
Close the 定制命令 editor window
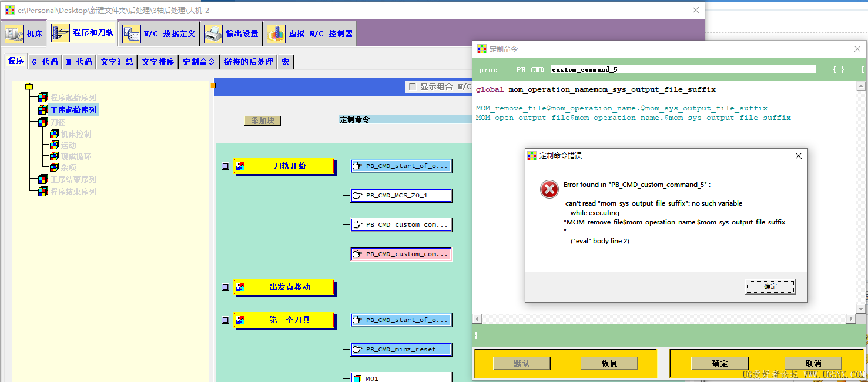[857, 49]
